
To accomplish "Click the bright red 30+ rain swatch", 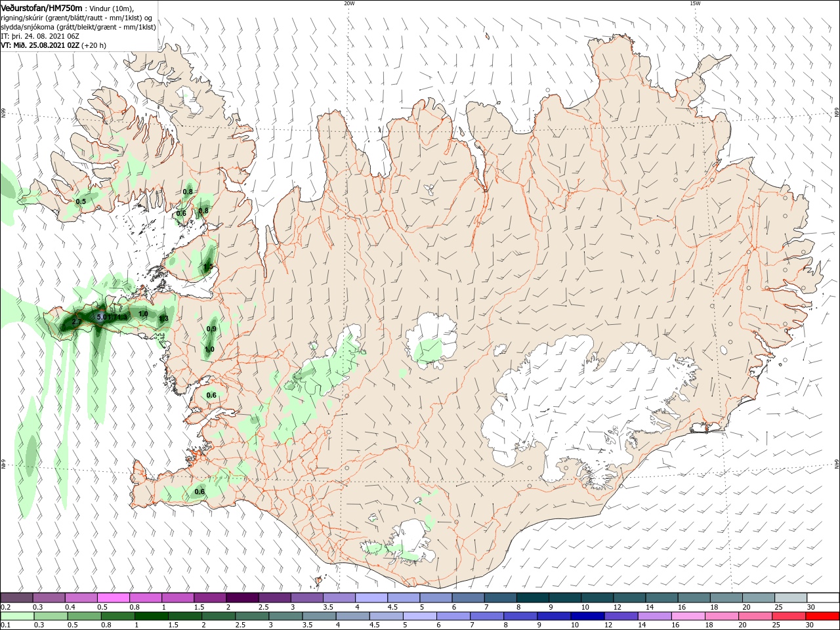I will tap(823, 616).
